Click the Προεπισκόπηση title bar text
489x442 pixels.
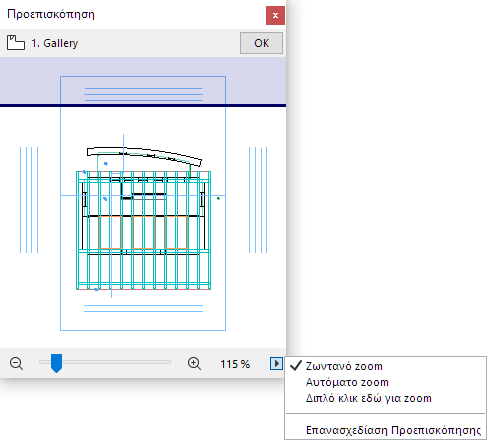coord(51,14)
